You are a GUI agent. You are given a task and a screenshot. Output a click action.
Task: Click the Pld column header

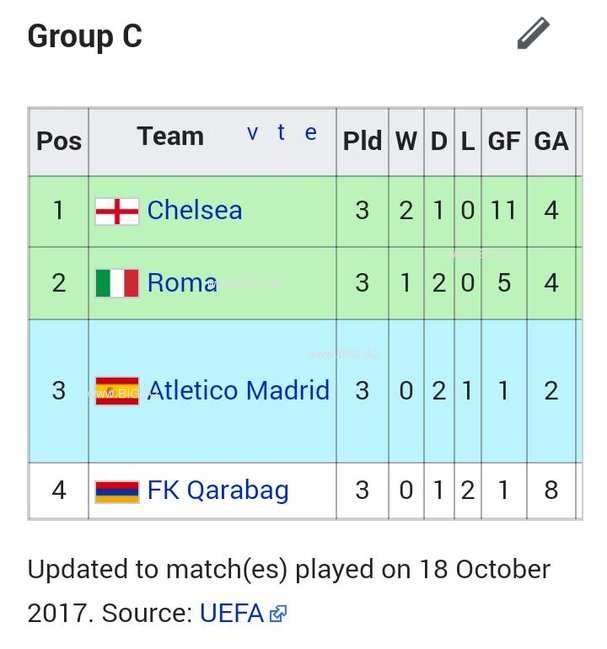(362, 142)
